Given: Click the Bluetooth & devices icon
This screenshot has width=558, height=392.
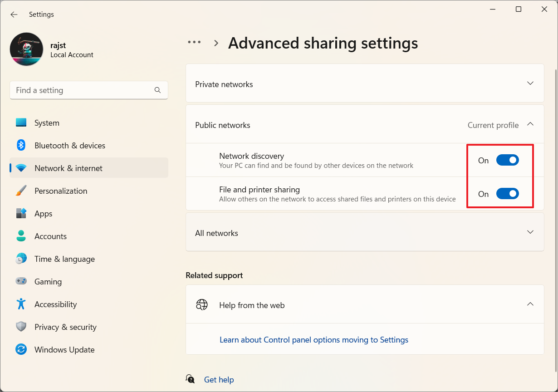Looking at the screenshot, I should 21,145.
